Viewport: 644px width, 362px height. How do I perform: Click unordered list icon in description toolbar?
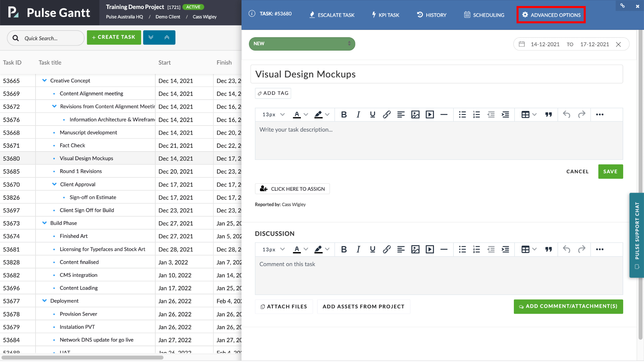(462, 115)
